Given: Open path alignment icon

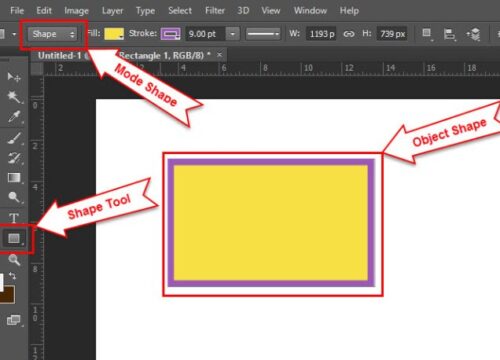Looking at the screenshot, I should (x=449, y=34).
